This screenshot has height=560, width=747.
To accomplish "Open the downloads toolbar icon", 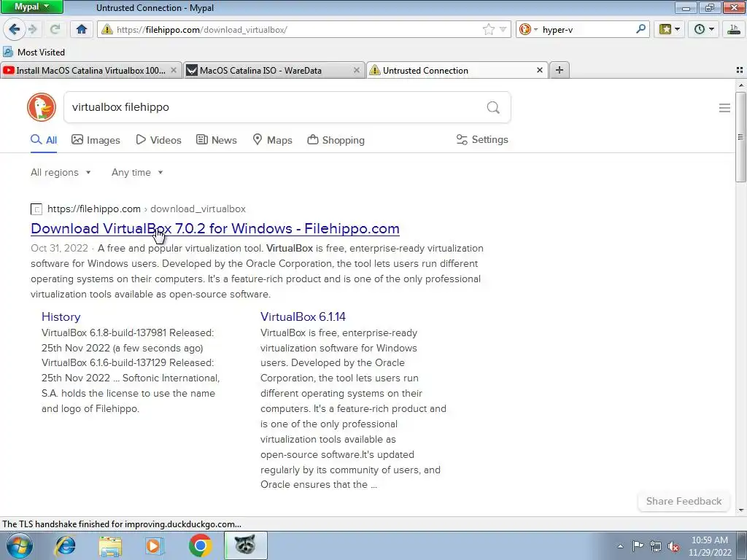I will 734,29.
